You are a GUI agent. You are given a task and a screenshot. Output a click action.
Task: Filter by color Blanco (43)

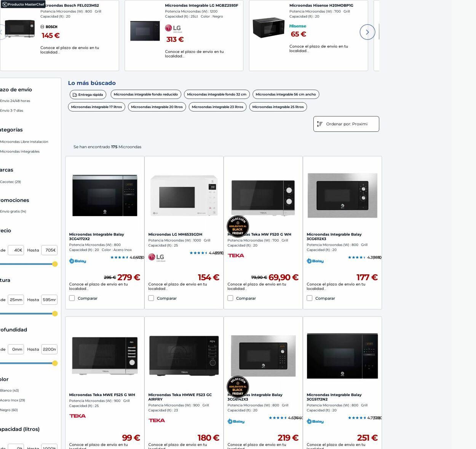(x=10, y=390)
